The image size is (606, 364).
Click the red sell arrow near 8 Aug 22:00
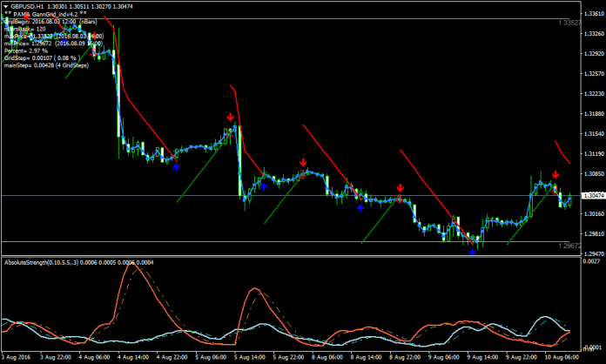[400, 188]
